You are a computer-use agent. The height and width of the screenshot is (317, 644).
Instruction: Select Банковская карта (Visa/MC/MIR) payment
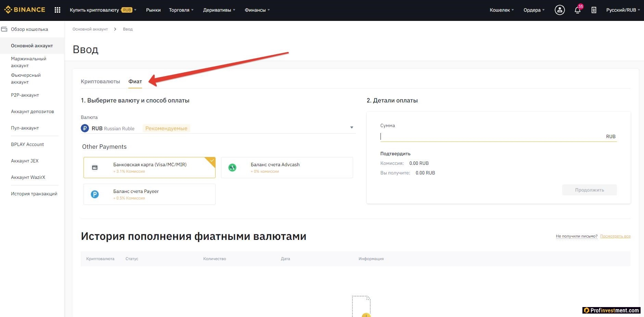coord(150,168)
